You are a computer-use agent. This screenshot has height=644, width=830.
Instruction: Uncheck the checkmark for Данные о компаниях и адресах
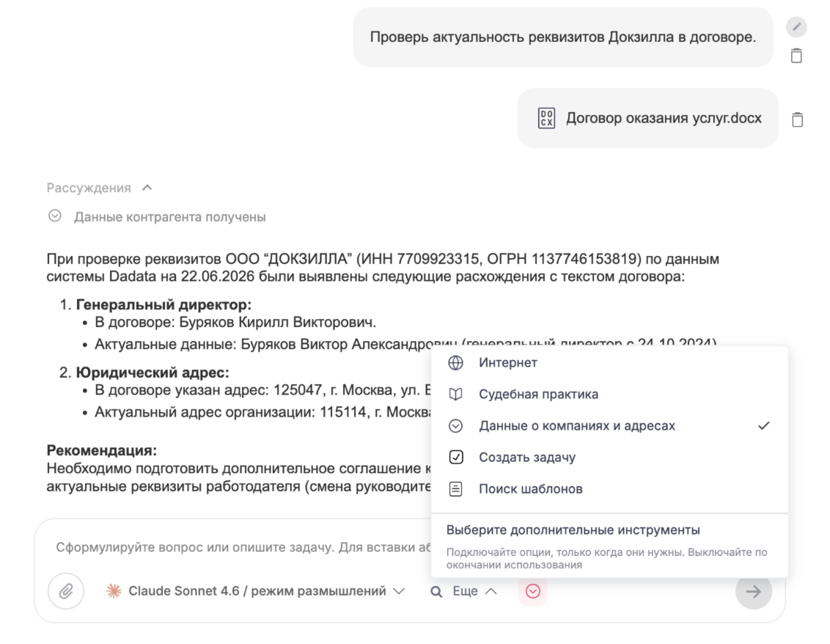tap(763, 426)
